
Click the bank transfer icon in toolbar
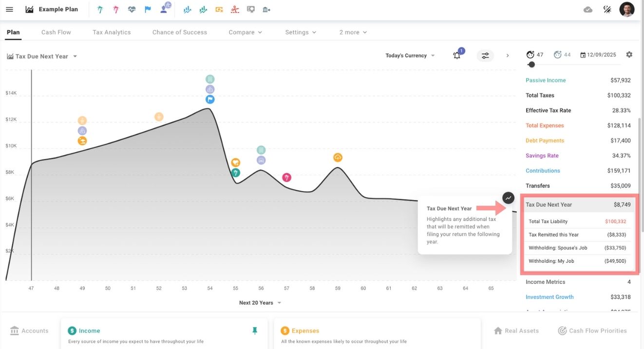(266, 9)
